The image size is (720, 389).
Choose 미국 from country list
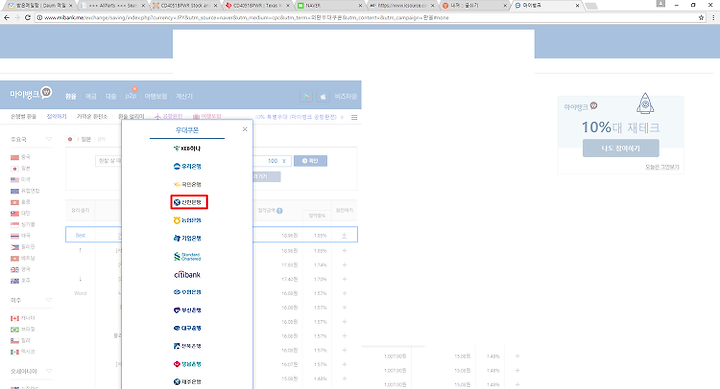(x=20, y=180)
